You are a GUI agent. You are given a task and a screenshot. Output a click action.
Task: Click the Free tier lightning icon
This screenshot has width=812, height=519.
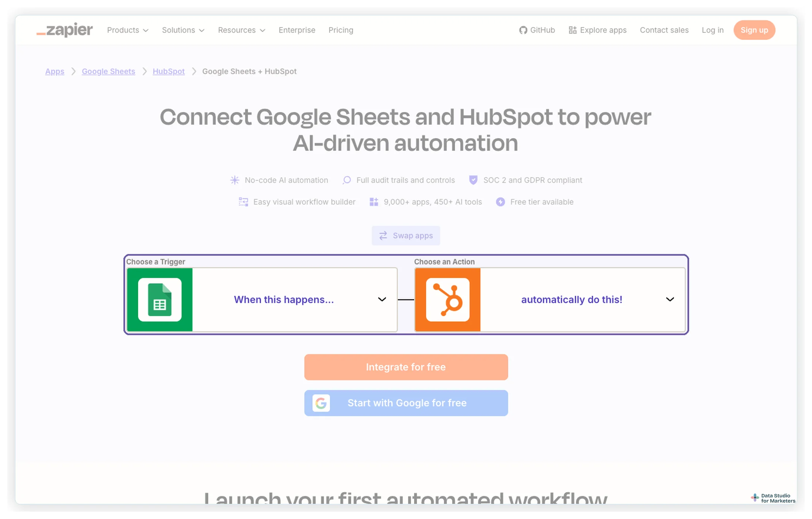pyautogui.click(x=500, y=202)
